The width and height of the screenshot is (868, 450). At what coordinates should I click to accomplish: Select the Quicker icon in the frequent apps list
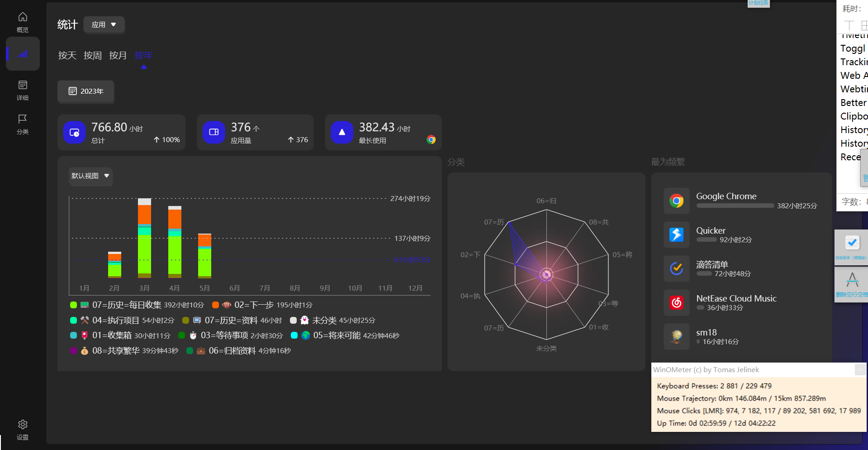coord(676,235)
